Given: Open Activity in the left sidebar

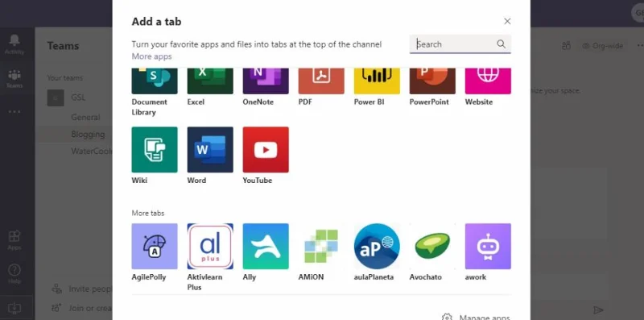Looking at the screenshot, I should coord(14,44).
